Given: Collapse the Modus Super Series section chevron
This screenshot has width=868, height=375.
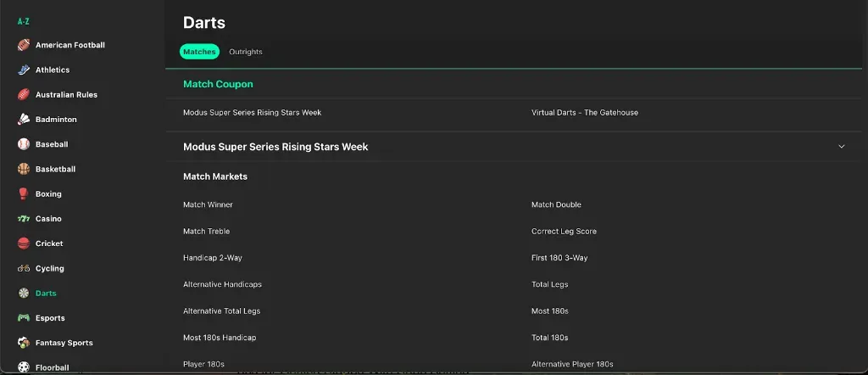Looking at the screenshot, I should [841, 147].
